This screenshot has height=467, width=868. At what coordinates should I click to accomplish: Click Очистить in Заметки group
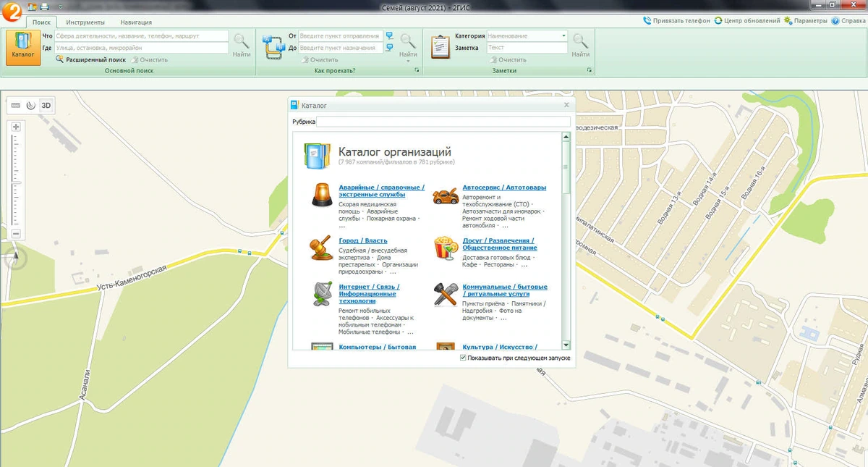coord(507,59)
